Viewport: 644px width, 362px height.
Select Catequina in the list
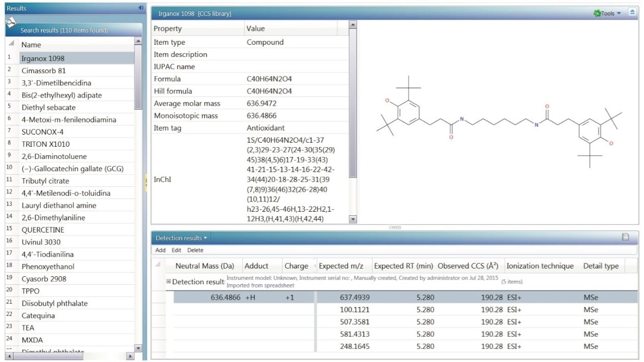click(77, 315)
